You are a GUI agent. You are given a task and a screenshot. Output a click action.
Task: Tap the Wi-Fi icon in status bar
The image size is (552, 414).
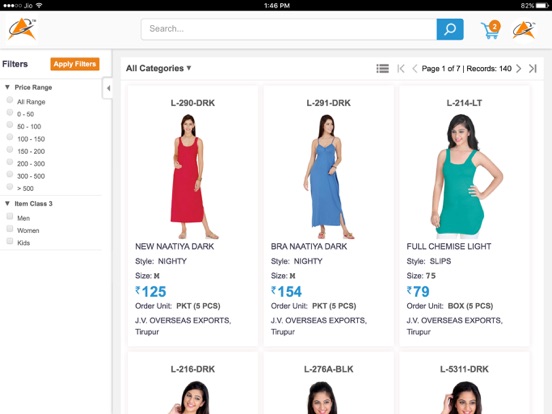(x=39, y=6)
